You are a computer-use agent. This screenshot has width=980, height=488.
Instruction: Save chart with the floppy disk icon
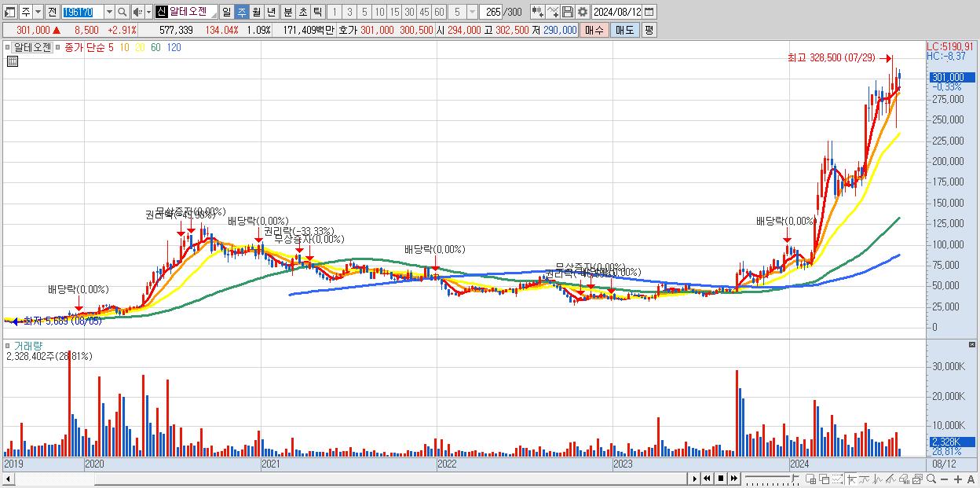pyautogui.click(x=567, y=12)
